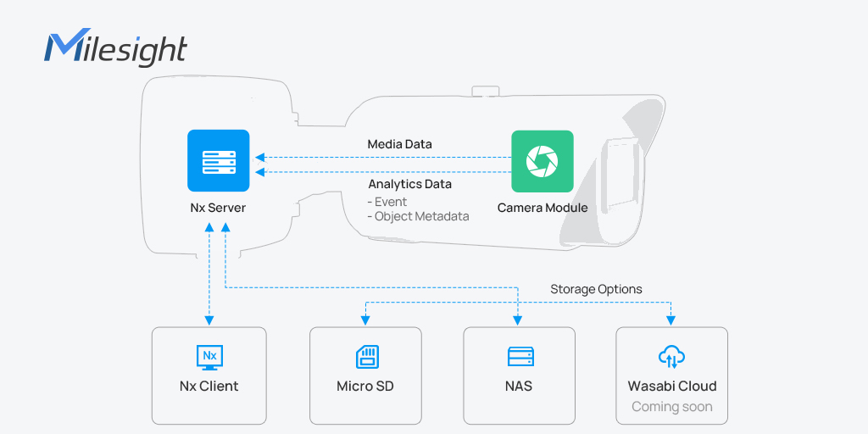Click the Nx Client text
This screenshot has height=434, width=868.
point(209,386)
